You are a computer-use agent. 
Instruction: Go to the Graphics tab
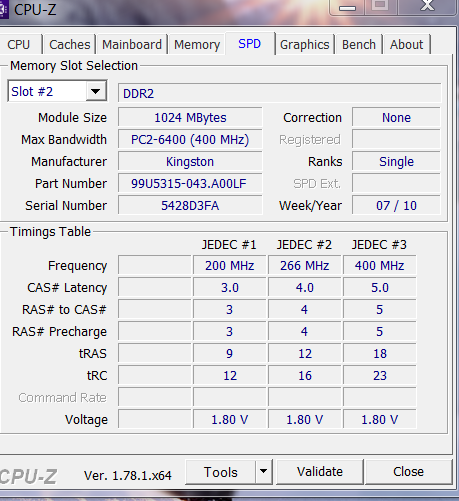305,44
